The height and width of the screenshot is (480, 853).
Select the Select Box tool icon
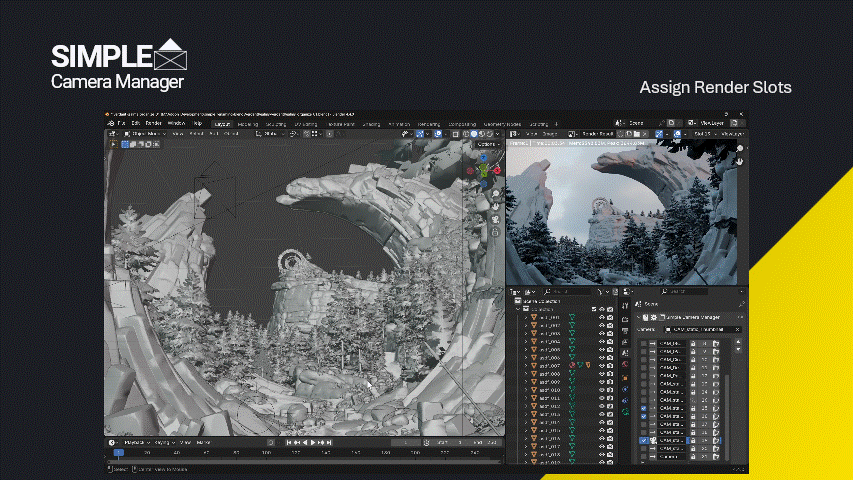[114, 144]
